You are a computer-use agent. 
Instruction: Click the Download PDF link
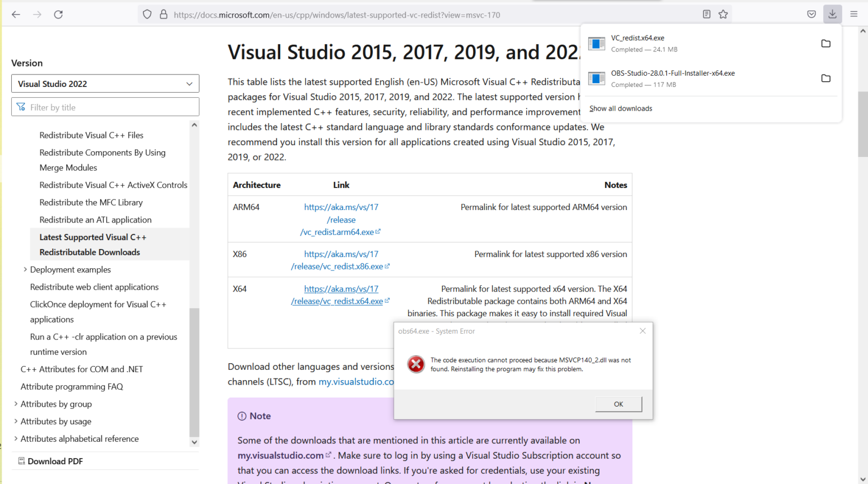pos(55,461)
